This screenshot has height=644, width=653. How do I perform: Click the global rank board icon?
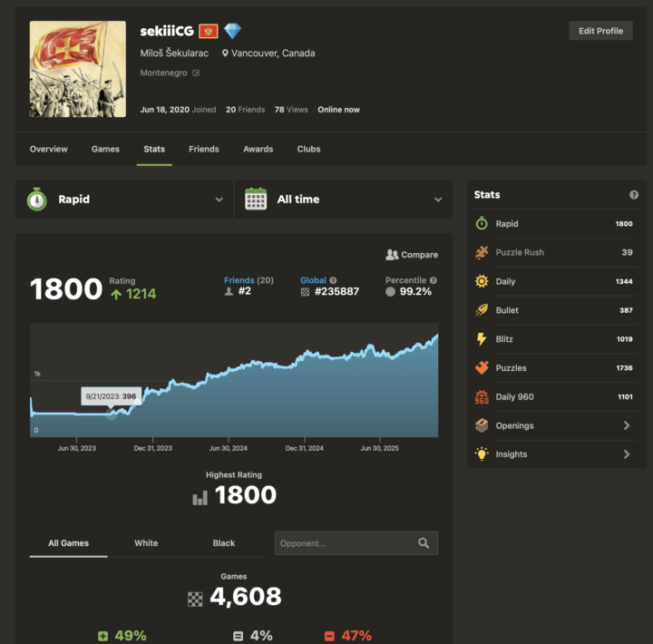click(x=306, y=292)
